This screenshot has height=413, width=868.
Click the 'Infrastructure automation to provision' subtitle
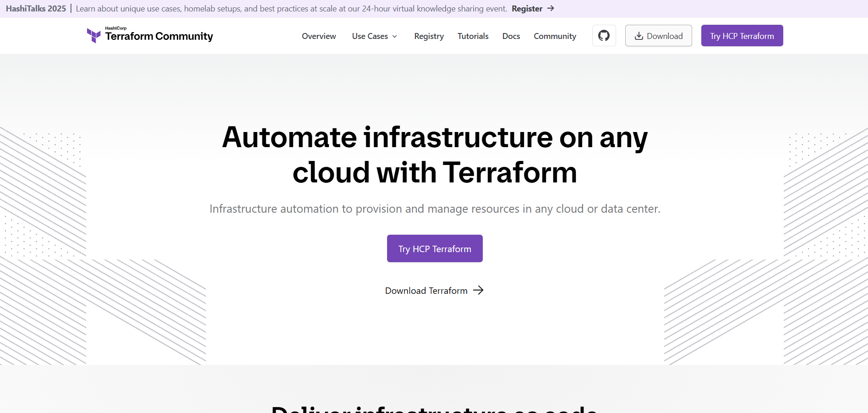point(435,209)
